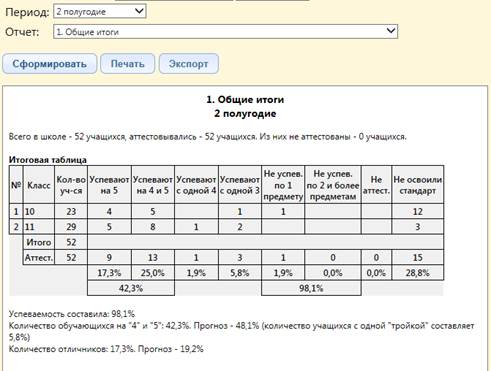The height and width of the screenshot is (371, 491).
Task: Click the 'Успевают на 5' column header
Action: 109,185
